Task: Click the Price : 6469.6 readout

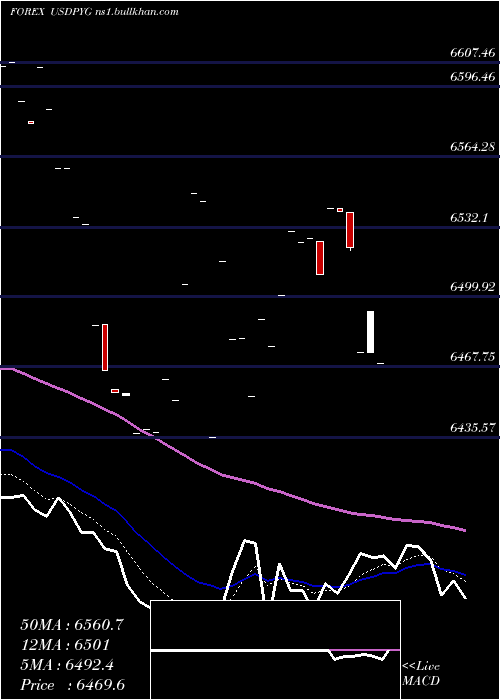Action: [72, 685]
